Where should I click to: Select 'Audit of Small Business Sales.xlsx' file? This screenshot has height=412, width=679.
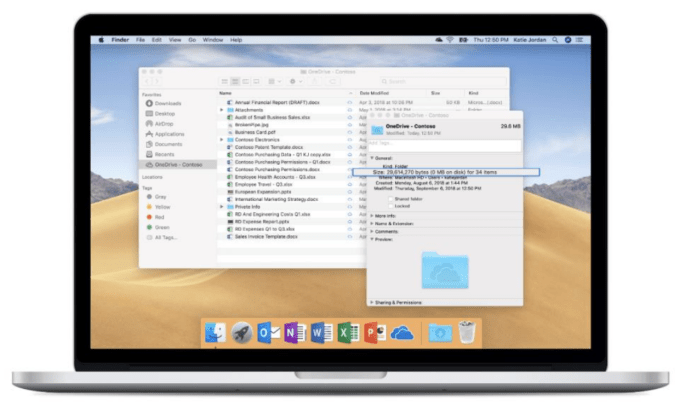[x=272, y=117]
